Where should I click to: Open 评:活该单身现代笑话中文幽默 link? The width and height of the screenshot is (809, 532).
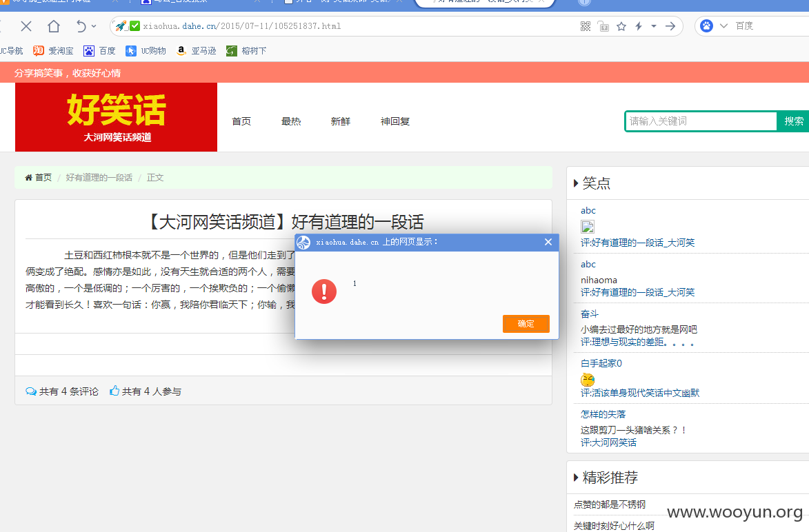point(640,393)
